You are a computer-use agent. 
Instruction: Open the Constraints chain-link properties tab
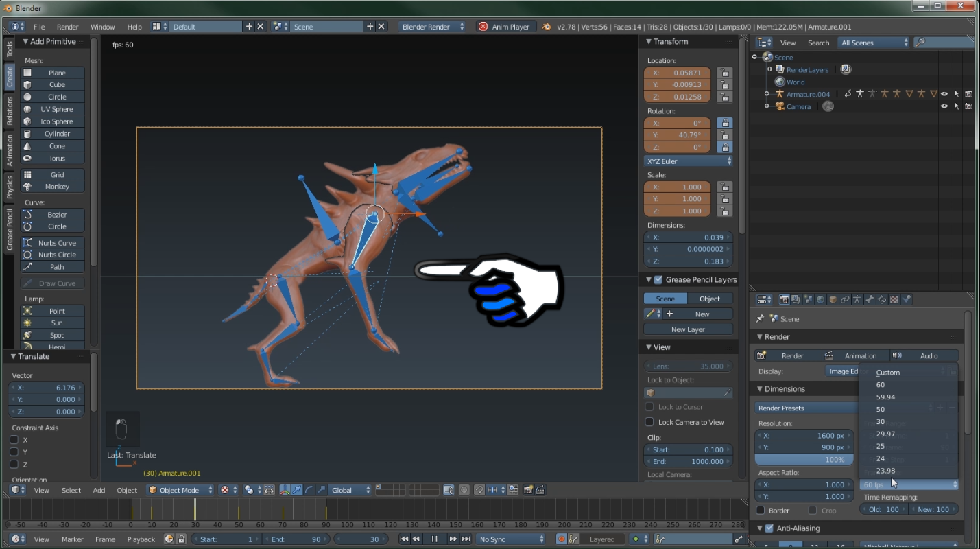pyautogui.click(x=845, y=300)
